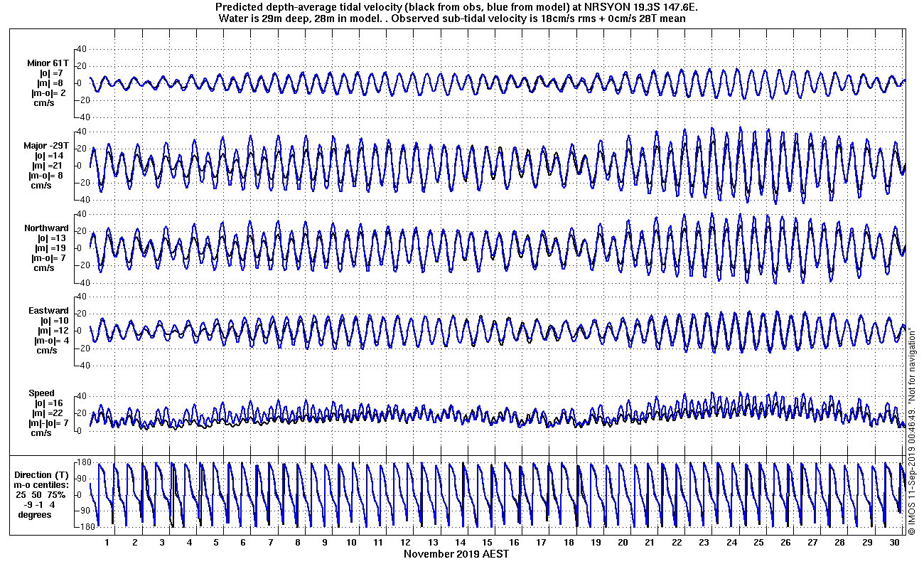Select the 'Minor 61T' panel label
The height and width of the screenshot is (569, 924).
click(x=48, y=63)
